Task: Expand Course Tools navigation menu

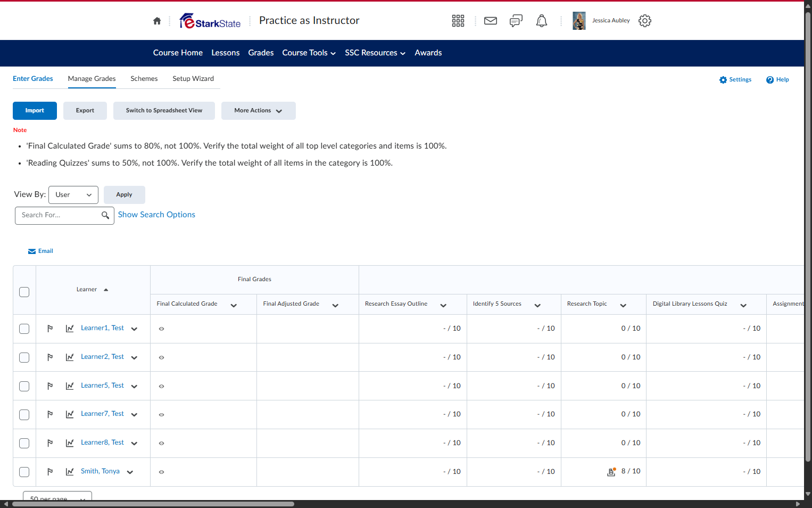Action: tap(309, 53)
